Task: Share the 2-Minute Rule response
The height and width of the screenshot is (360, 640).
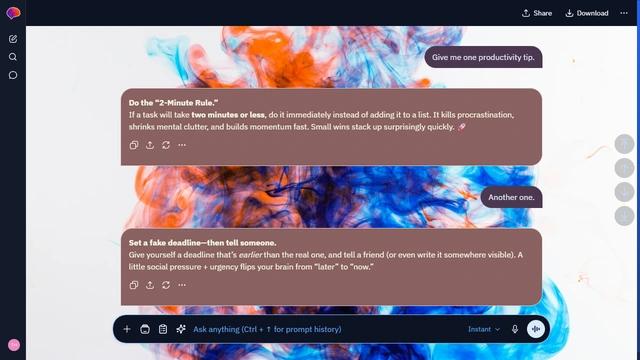Action: pyautogui.click(x=150, y=145)
